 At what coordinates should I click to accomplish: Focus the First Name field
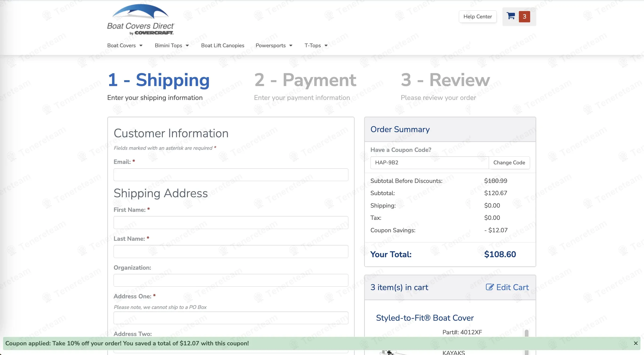coord(231,222)
